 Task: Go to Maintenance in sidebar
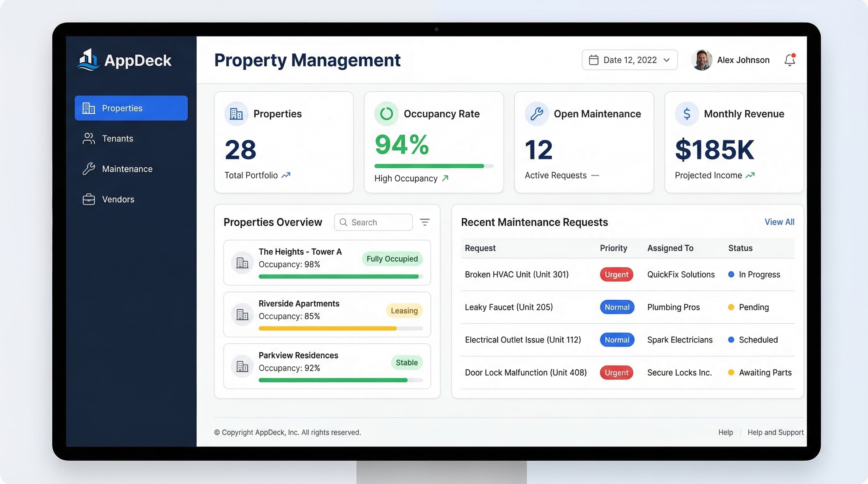point(131,169)
